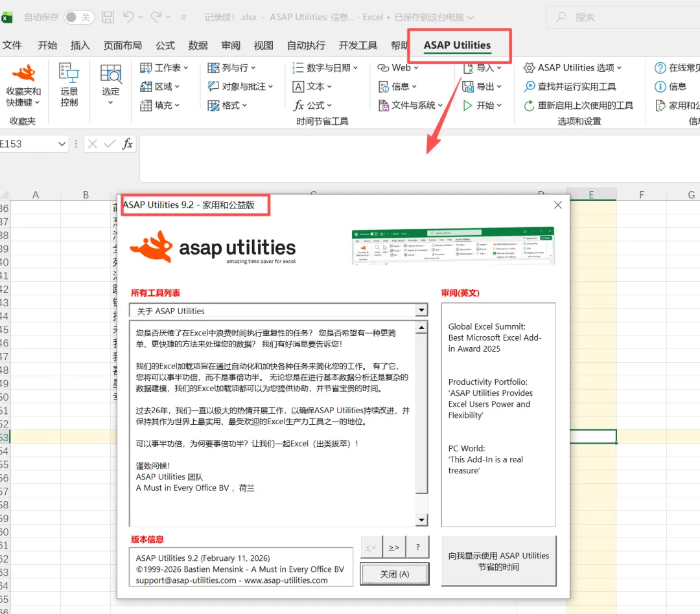Click 'PC World:' review text
Image resolution: width=700 pixels, height=614 pixels.
[x=467, y=448]
